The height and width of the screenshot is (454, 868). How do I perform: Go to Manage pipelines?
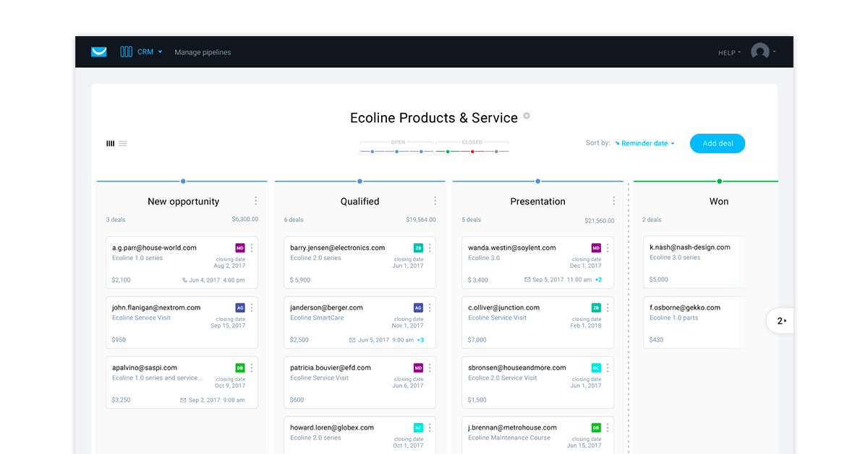(x=203, y=52)
